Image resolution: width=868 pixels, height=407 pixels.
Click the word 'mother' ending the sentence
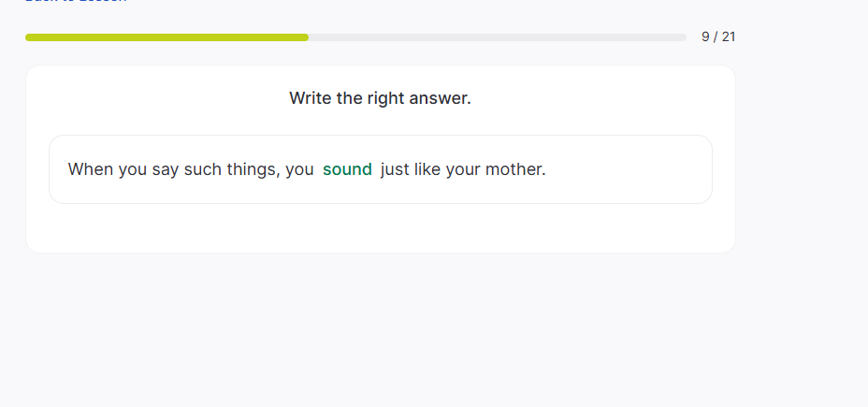(x=514, y=169)
